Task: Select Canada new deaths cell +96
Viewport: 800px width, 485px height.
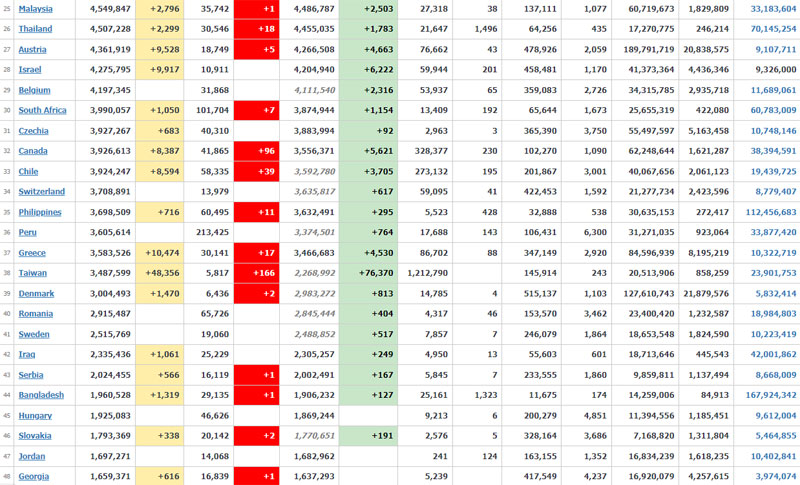Action: click(256, 151)
